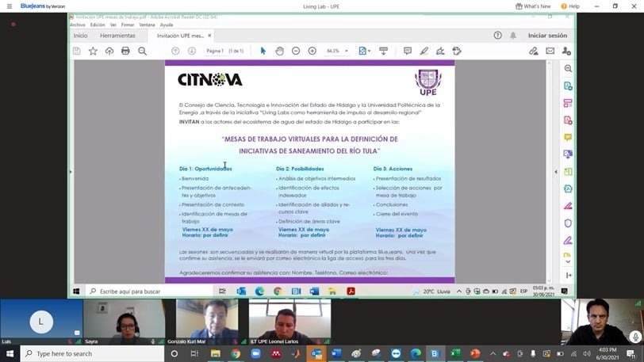The width and height of the screenshot is (644, 362).
Task: Toggle the notifications bell in Acrobat
Action: 513,35
